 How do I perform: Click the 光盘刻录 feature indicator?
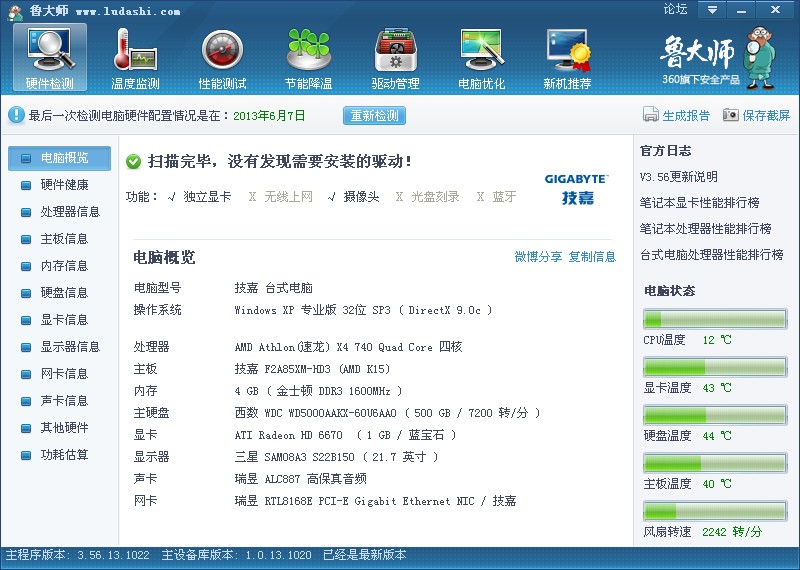click(428, 196)
